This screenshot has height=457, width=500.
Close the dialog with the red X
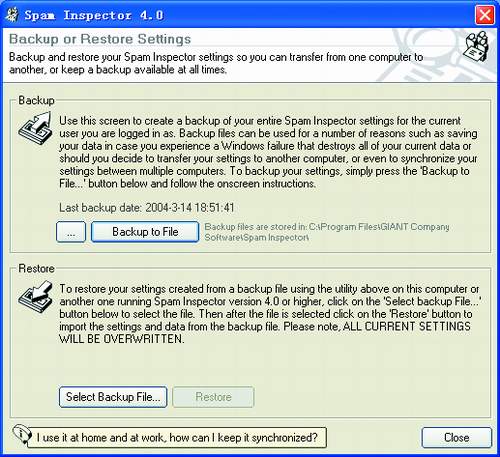(485, 15)
